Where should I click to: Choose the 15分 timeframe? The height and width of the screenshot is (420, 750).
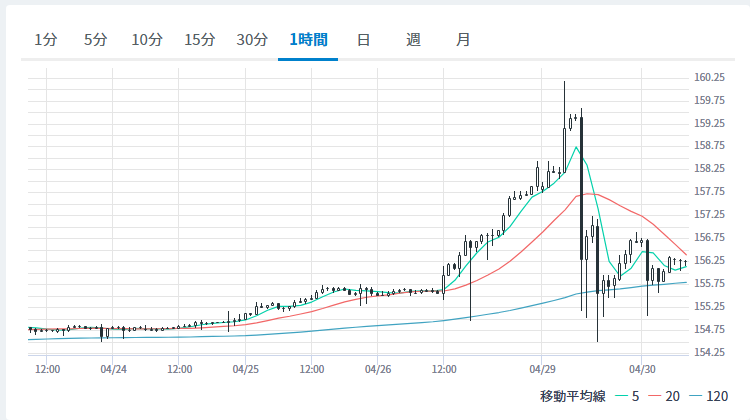(x=200, y=40)
